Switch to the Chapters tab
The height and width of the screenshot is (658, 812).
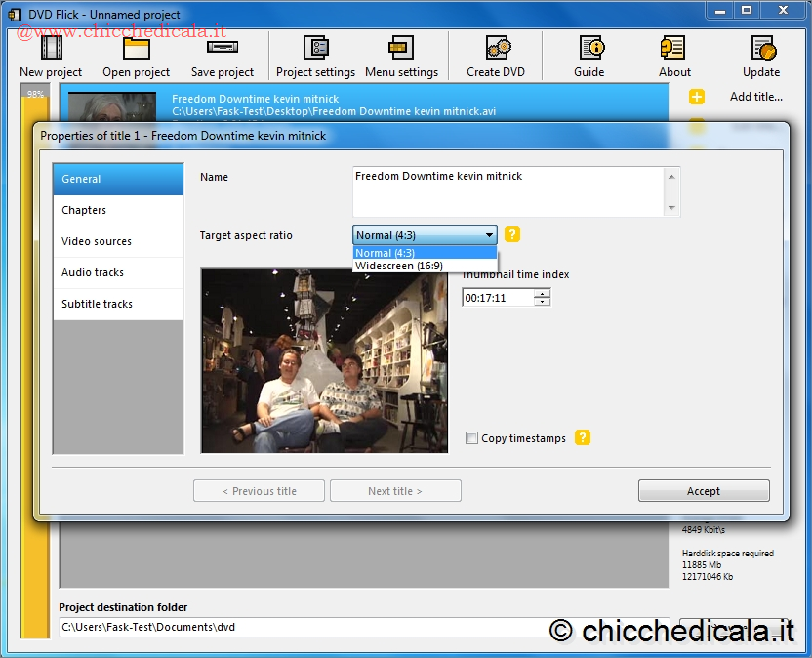(x=118, y=210)
